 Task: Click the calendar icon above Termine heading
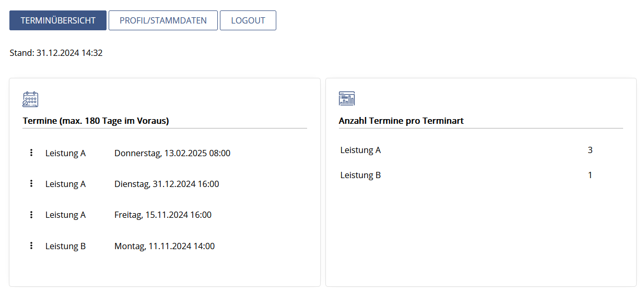click(30, 99)
